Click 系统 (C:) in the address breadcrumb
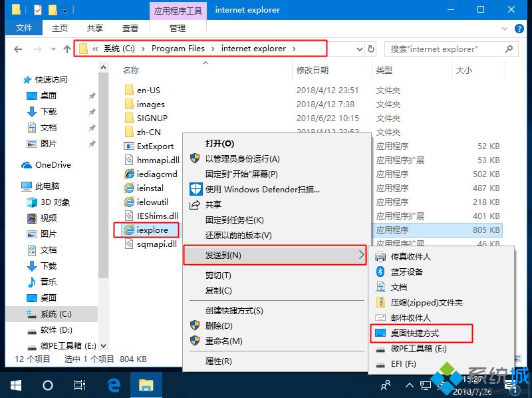Screen dimensions: 532x398 (x=119, y=49)
